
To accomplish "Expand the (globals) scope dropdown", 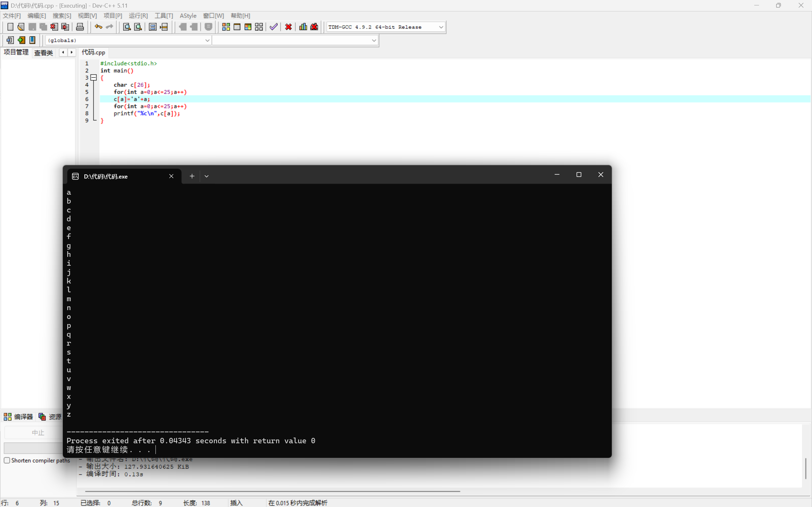I will tap(207, 41).
